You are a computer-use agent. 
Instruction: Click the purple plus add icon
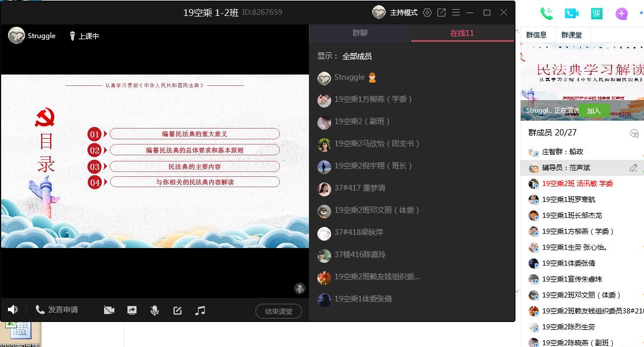621,14
